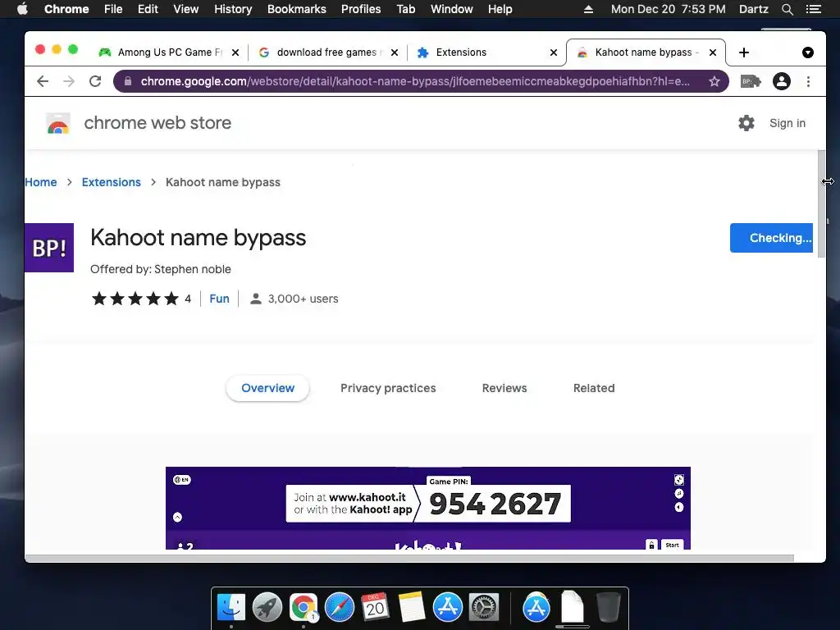
Task: Open the Profiles menu
Action: coord(361,9)
